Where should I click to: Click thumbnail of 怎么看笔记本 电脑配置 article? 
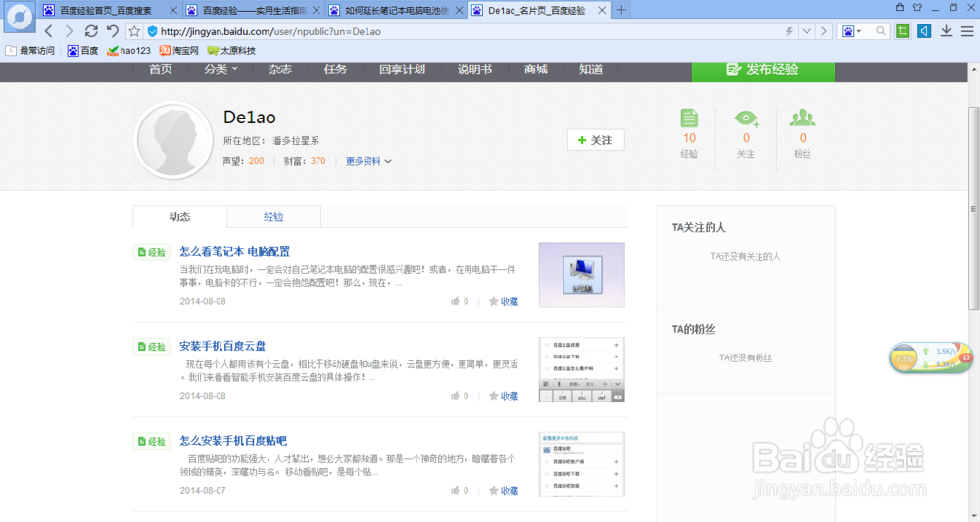[x=582, y=274]
